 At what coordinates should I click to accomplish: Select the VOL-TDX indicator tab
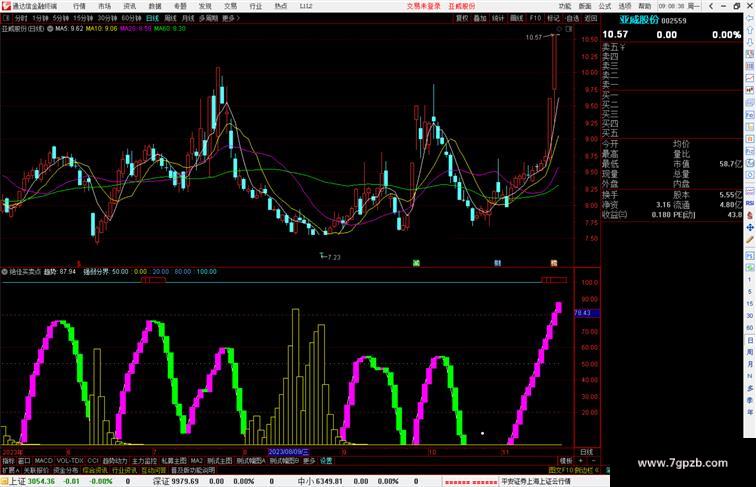click(70, 461)
